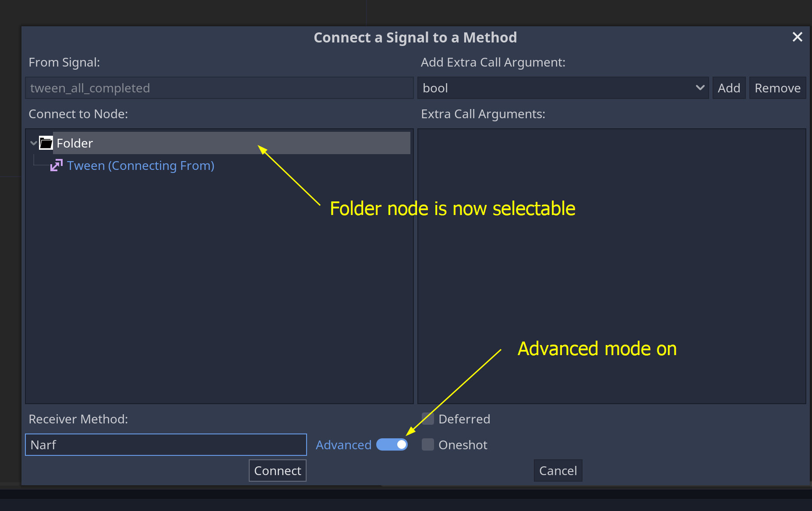Collapse the Folder tree node
This screenshot has height=511, width=812.
(x=33, y=143)
